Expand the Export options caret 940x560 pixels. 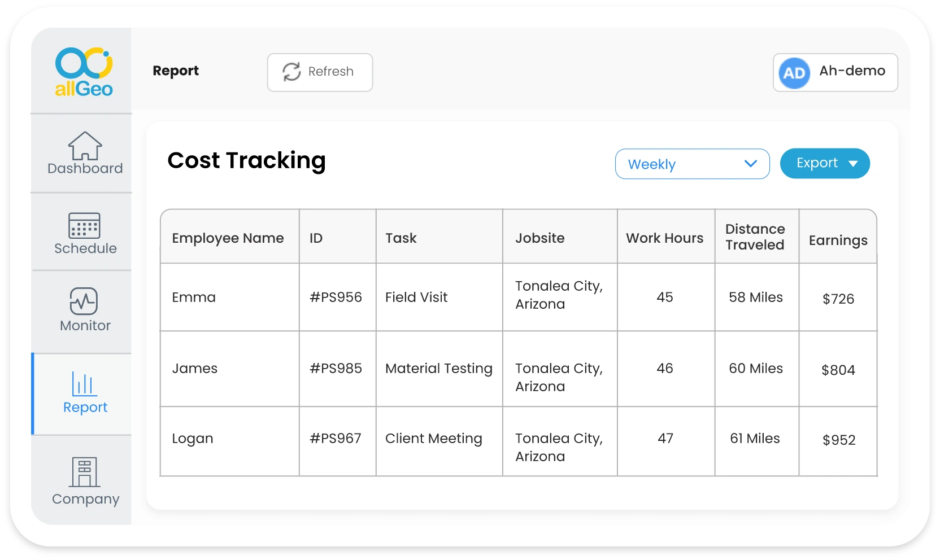tap(853, 163)
